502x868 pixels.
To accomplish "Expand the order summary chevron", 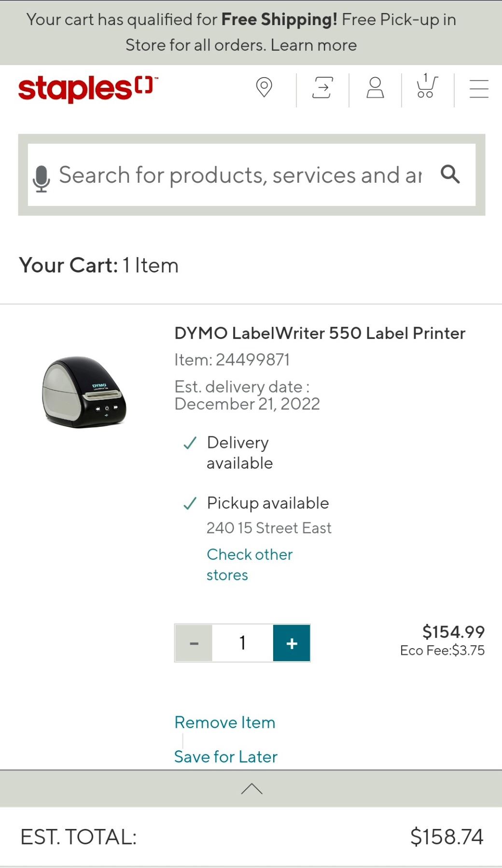I will (x=251, y=789).
